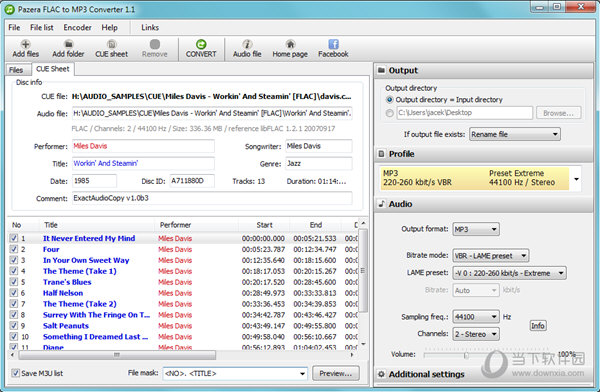Select the CUE Sheet tab
The image size is (600, 392).
click(53, 69)
